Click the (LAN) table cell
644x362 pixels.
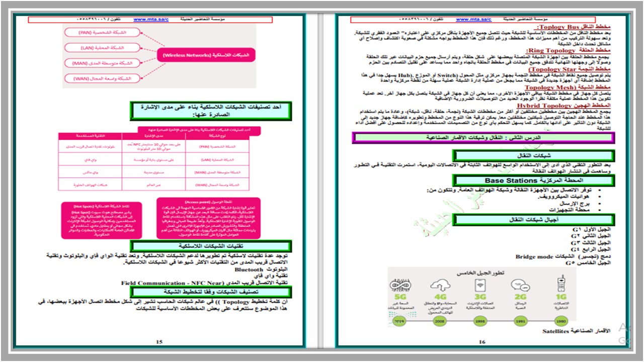[x=218, y=159]
